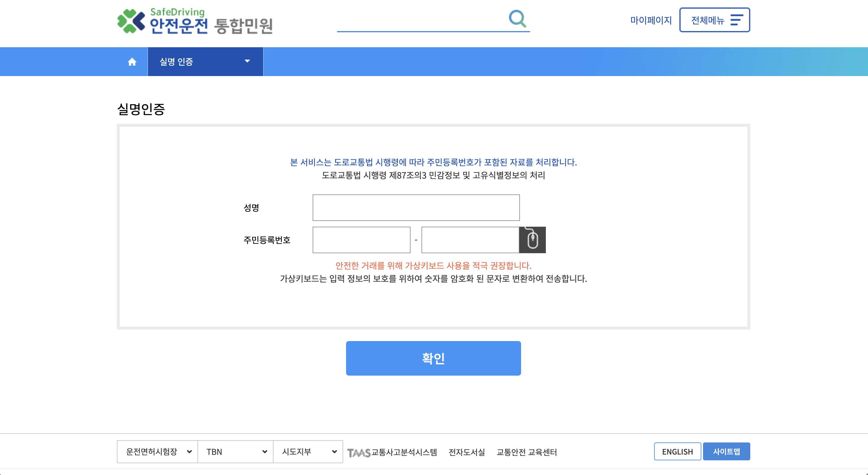Switch to ENGLISH site

(677, 451)
